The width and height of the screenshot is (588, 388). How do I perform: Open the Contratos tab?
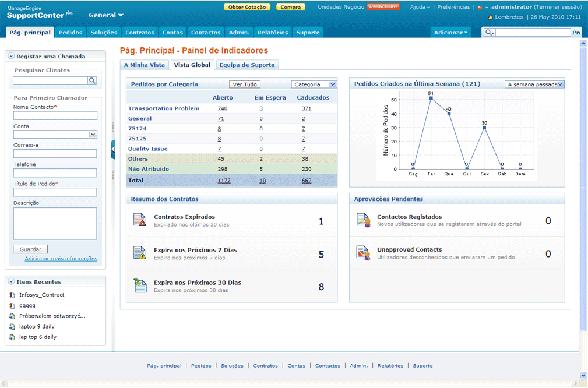[x=140, y=33]
